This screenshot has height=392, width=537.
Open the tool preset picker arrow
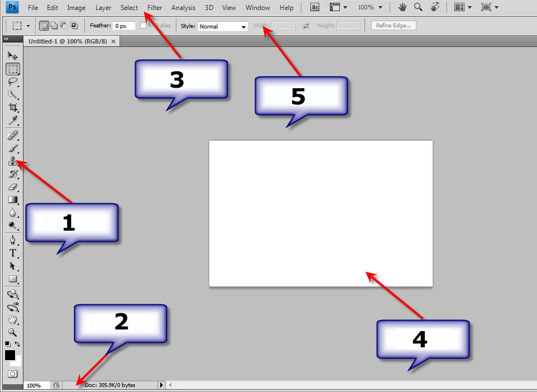pos(28,26)
